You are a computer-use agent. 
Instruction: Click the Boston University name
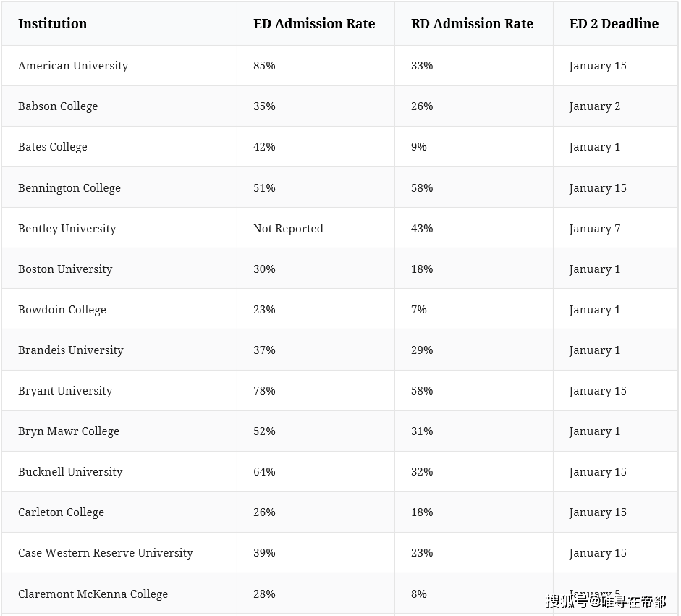pos(65,269)
